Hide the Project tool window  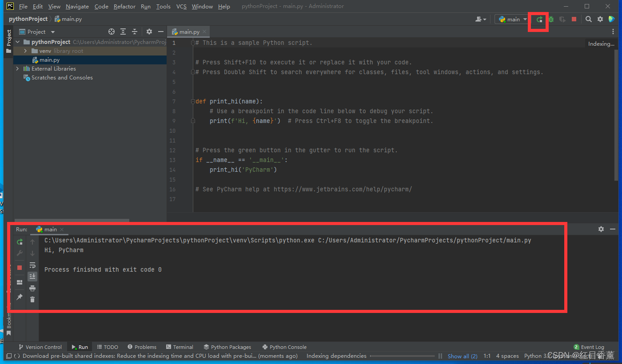(x=161, y=32)
